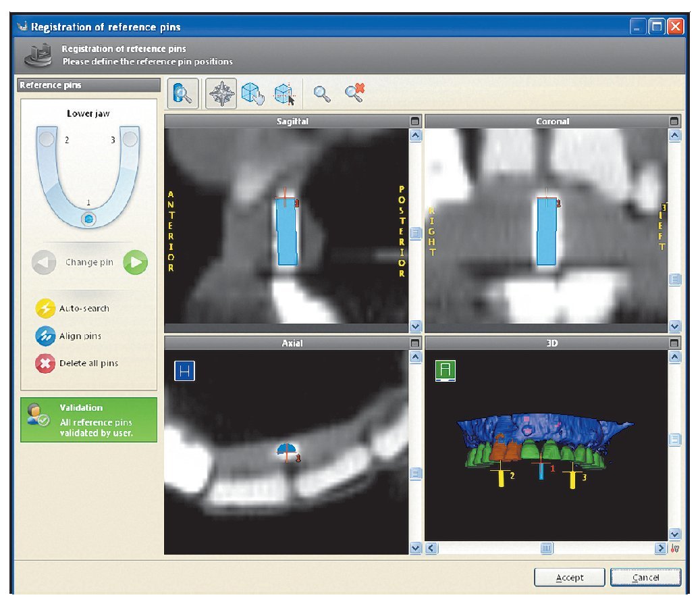Image resolution: width=700 pixels, height=608 pixels.
Task: Select pin 3 on lower jaw diagram
Action: [x=130, y=139]
